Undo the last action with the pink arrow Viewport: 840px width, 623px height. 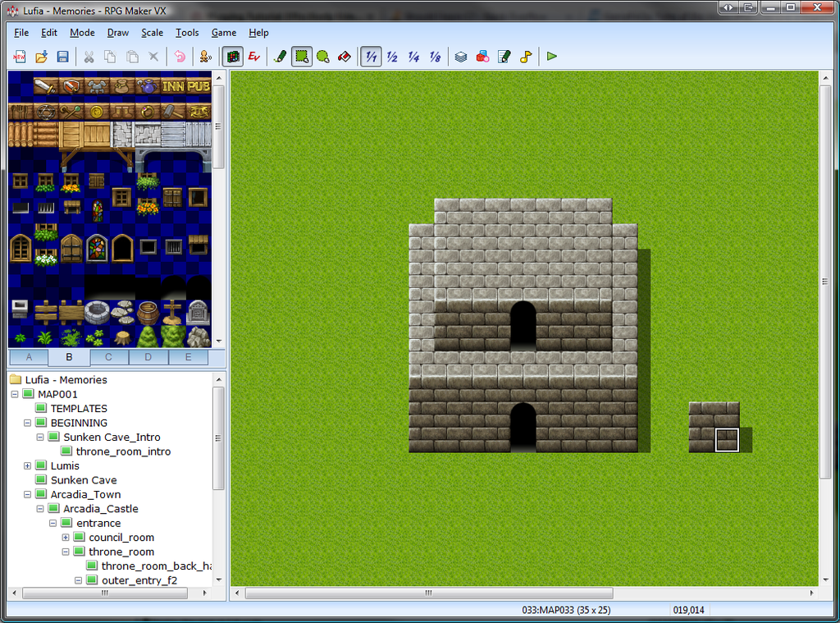(x=180, y=57)
